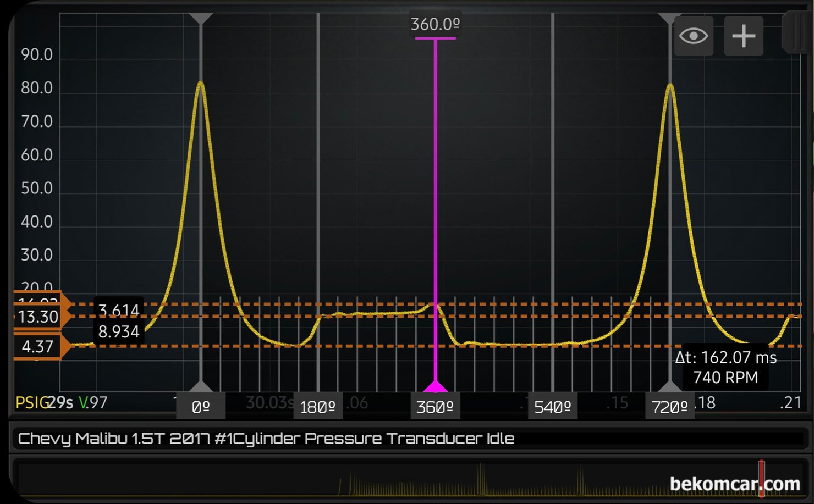Select the 0º phase marker label
The image size is (814, 504).
[x=201, y=407]
